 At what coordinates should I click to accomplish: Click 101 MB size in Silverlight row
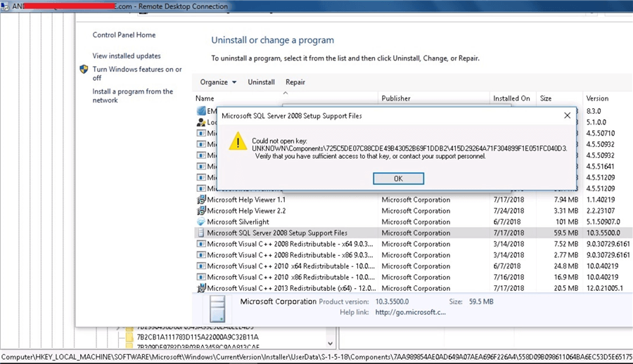[x=567, y=221]
